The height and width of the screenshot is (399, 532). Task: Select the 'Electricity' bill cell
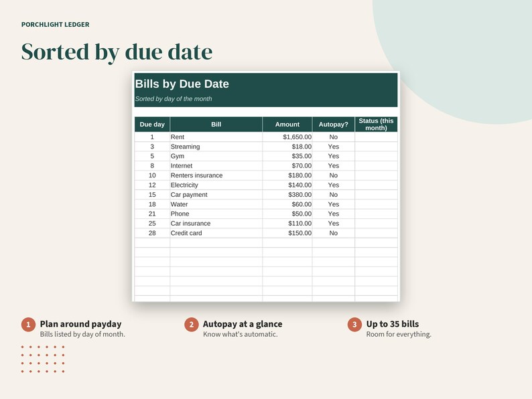[216, 185]
